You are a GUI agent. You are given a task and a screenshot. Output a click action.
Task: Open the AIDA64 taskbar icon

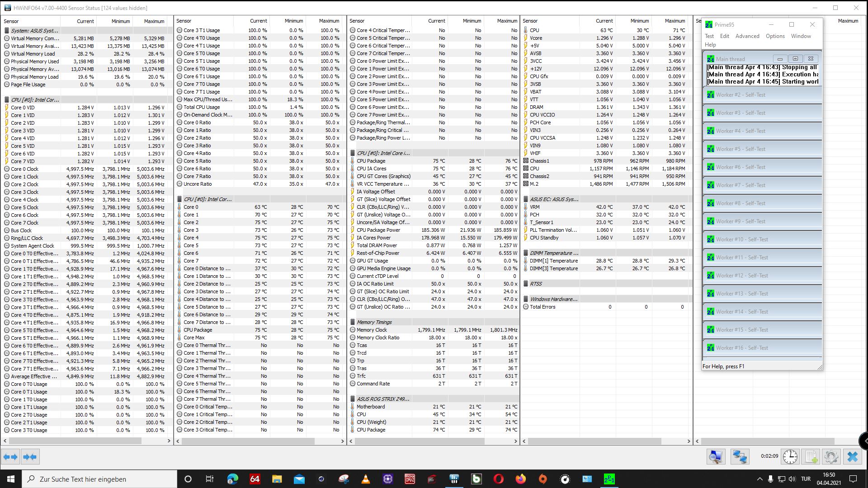[255, 479]
